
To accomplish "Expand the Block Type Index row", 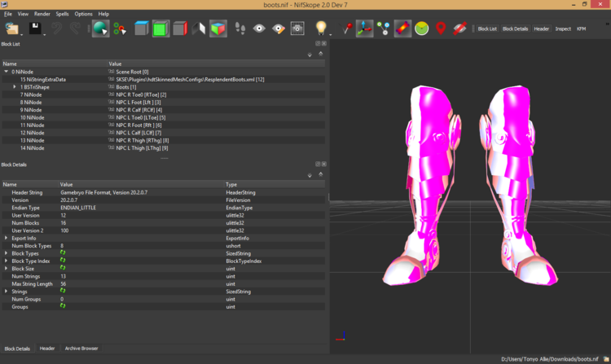I will tap(6, 261).
